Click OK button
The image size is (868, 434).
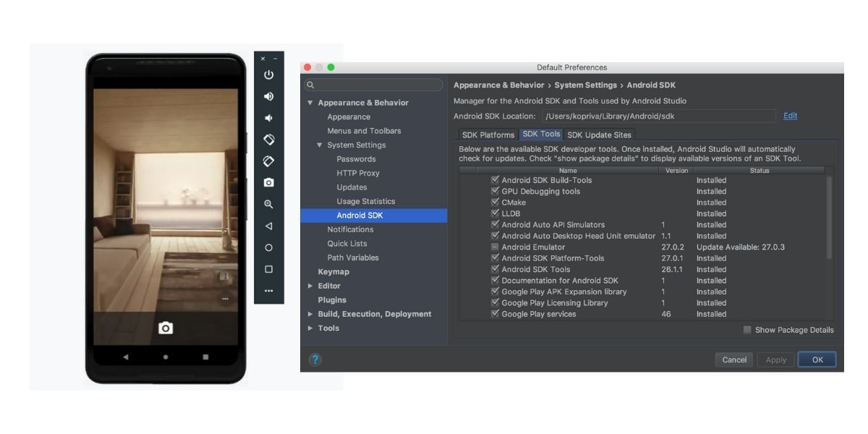(x=817, y=359)
